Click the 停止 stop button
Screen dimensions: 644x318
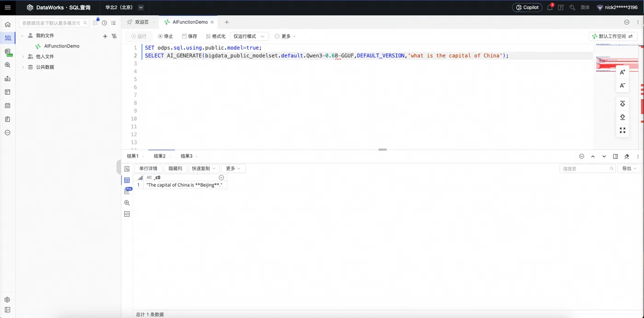pyautogui.click(x=166, y=36)
